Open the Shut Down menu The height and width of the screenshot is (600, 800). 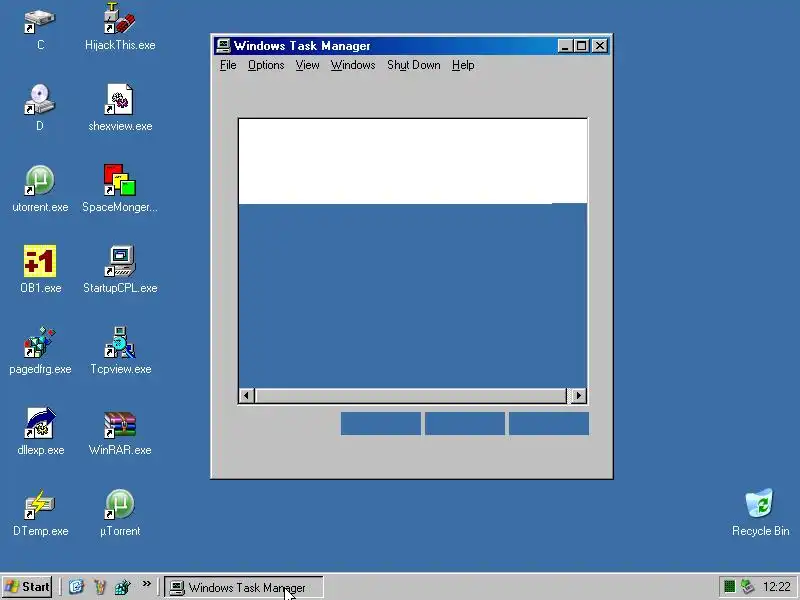[413, 65]
